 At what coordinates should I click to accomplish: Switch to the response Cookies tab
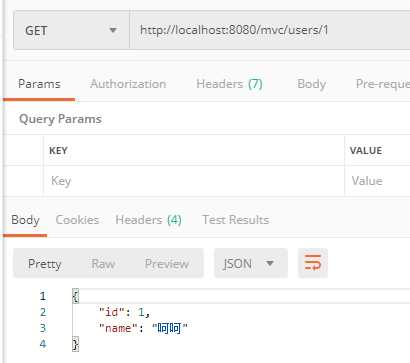click(77, 220)
